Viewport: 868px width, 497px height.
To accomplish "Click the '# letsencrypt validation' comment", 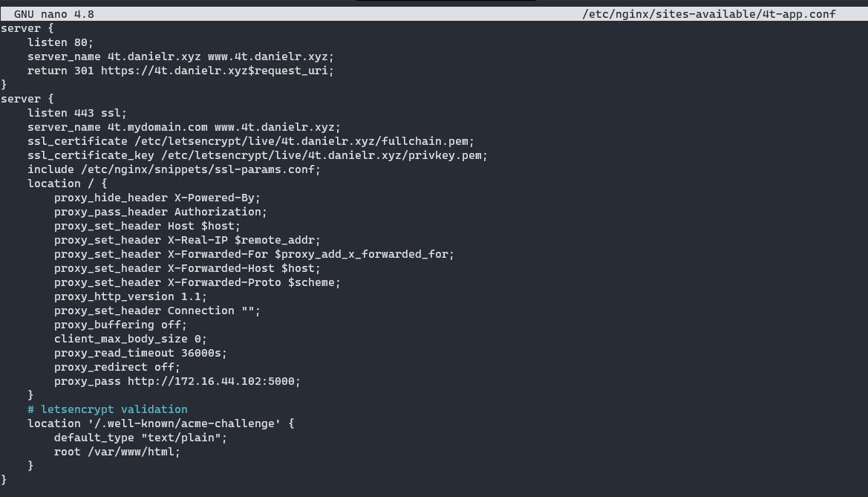I will point(108,409).
